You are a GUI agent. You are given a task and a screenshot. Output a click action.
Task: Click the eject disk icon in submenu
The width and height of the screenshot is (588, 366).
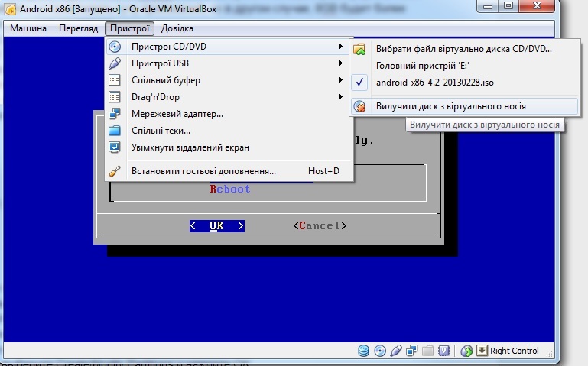pos(359,107)
